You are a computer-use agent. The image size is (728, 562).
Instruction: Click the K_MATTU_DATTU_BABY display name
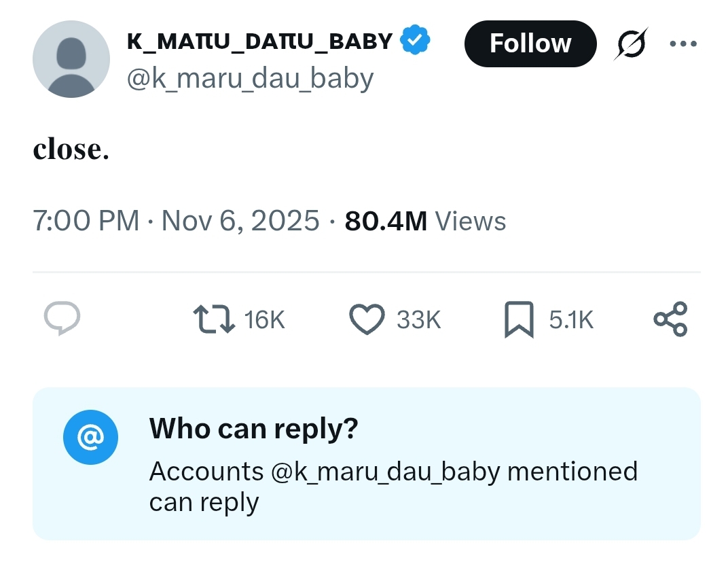tap(260, 41)
